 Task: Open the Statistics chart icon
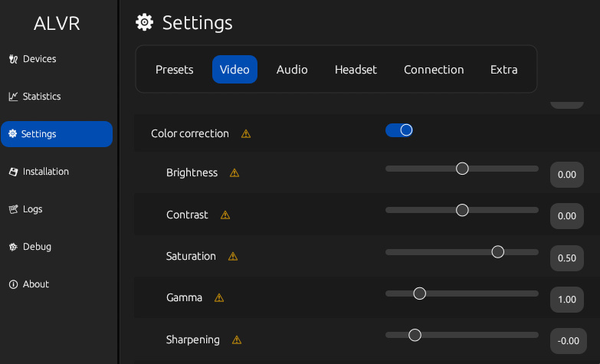pos(13,97)
